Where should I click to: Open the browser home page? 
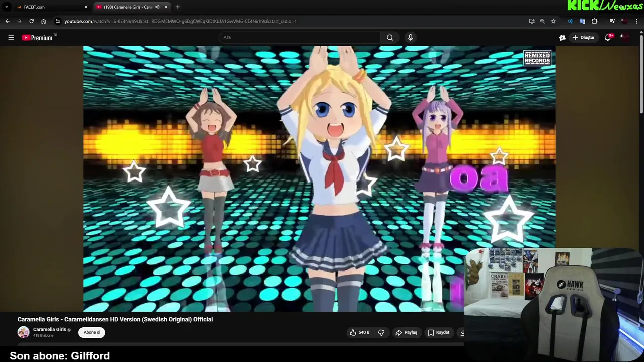(x=44, y=21)
